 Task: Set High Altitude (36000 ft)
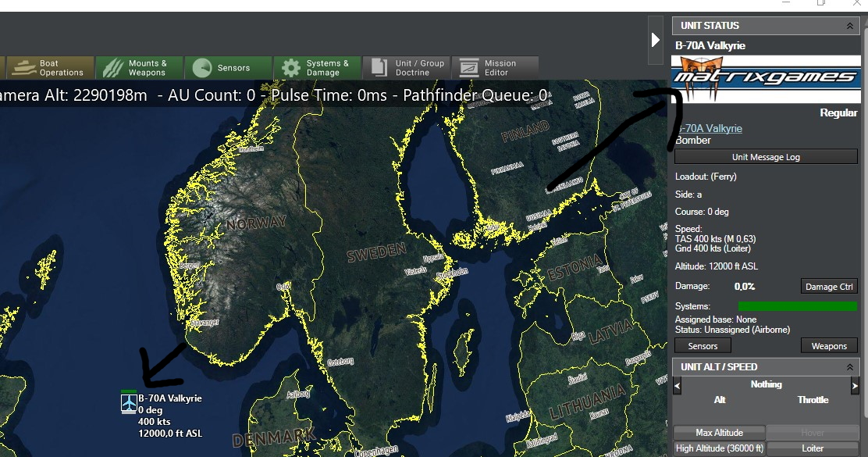click(720, 448)
